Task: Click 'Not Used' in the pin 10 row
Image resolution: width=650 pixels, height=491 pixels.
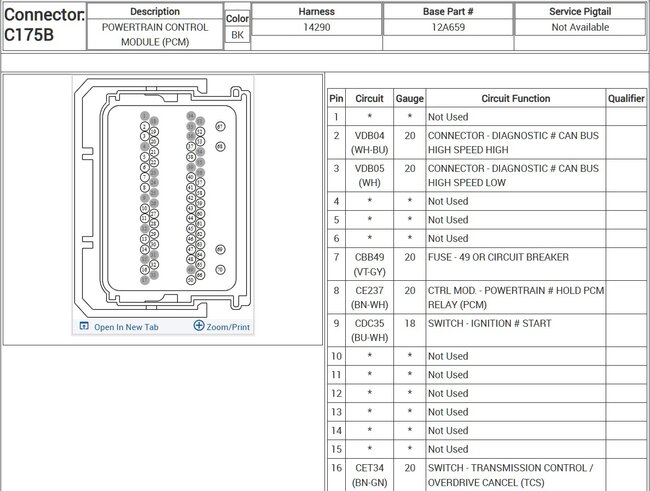Action: (x=448, y=356)
